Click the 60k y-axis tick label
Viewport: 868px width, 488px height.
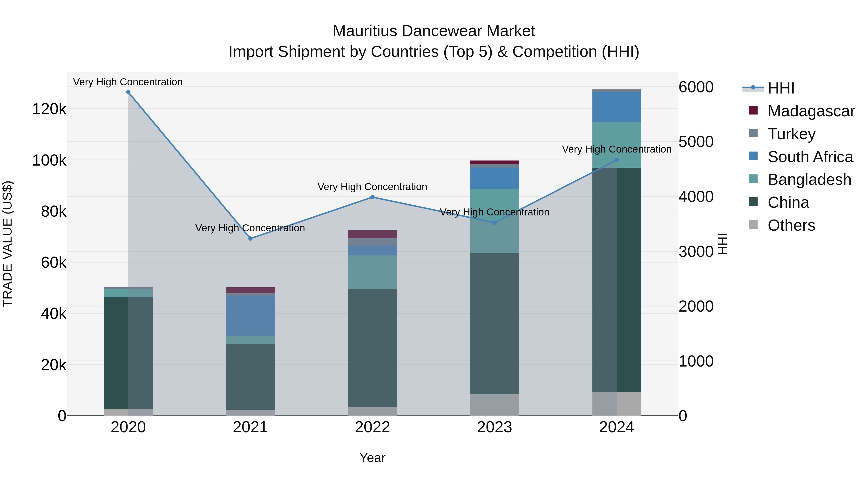54,263
